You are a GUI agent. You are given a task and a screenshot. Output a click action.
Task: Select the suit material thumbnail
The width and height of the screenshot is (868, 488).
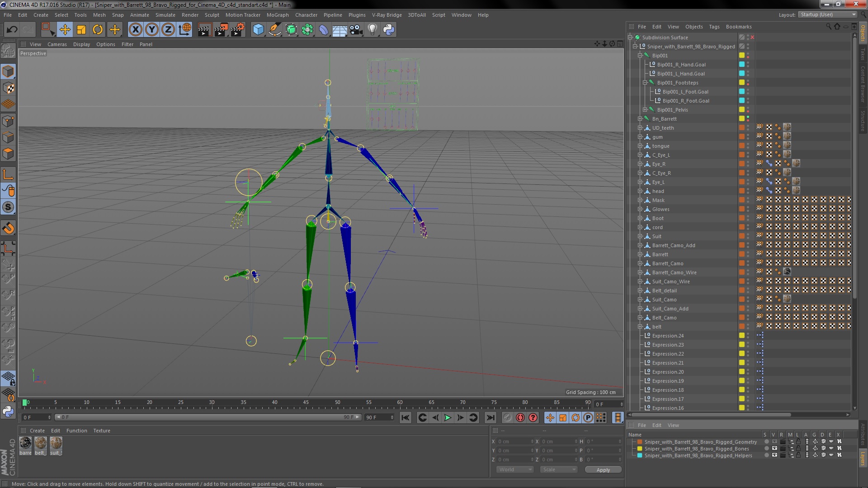click(x=56, y=443)
